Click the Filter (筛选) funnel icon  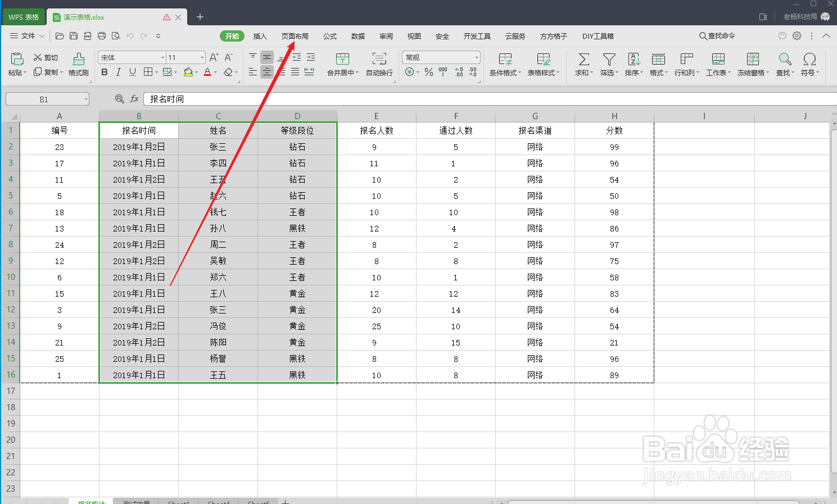pos(609,59)
